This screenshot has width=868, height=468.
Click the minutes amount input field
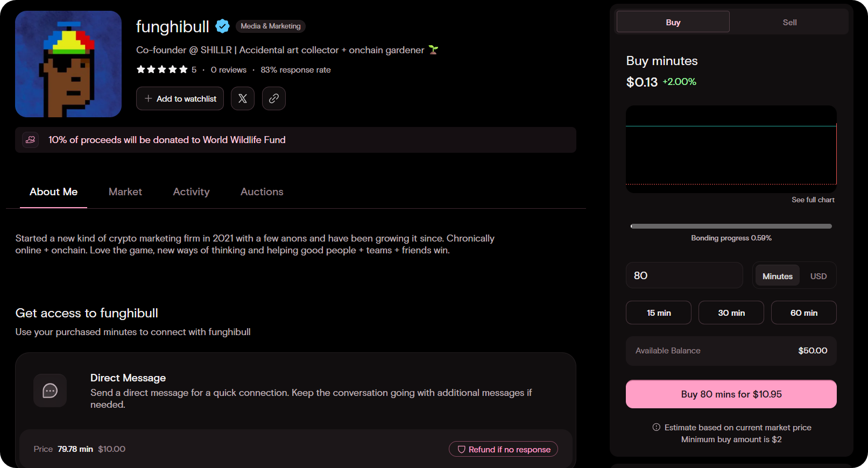point(684,275)
